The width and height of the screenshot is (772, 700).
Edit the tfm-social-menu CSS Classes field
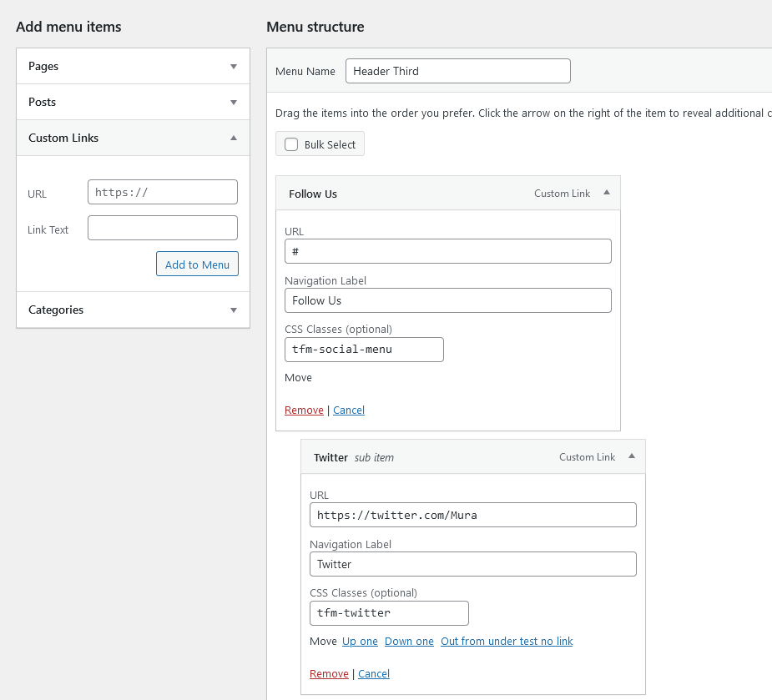click(364, 350)
